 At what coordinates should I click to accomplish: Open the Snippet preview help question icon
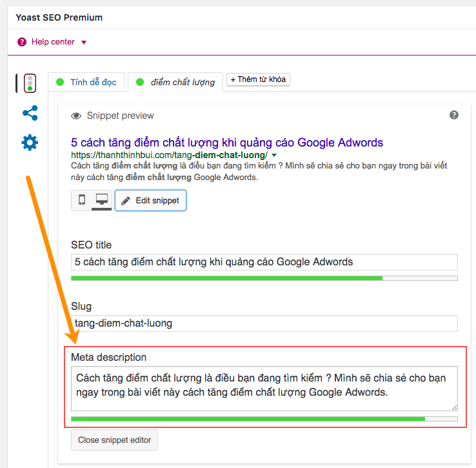point(454,115)
